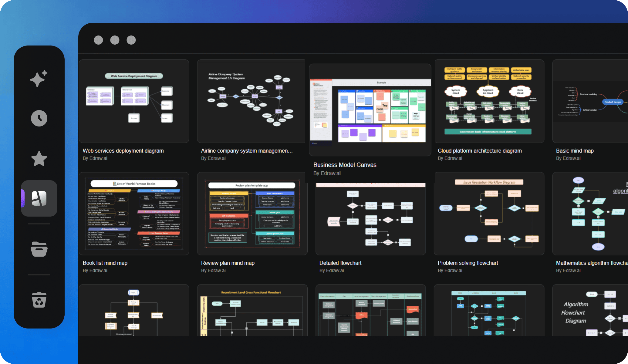Open Recruitment Level Cross Functional Flowchart thumbnail
The height and width of the screenshot is (364, 628).
pyautogui.click(x=252, y=310)
